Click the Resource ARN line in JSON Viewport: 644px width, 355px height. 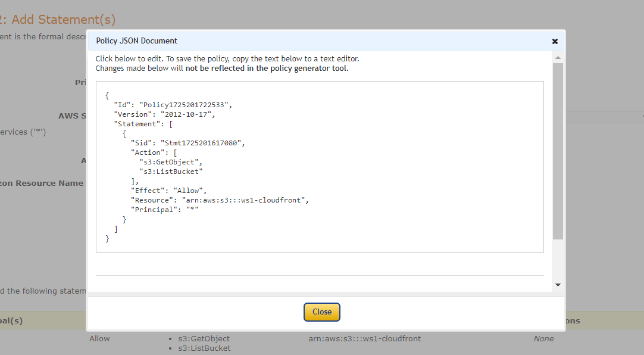[220, 200]
